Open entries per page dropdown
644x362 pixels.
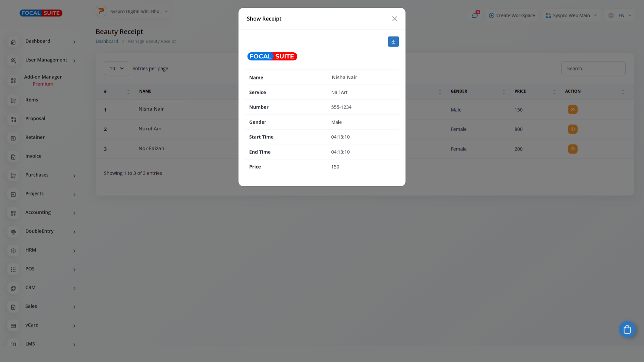[x=116, y=68]
